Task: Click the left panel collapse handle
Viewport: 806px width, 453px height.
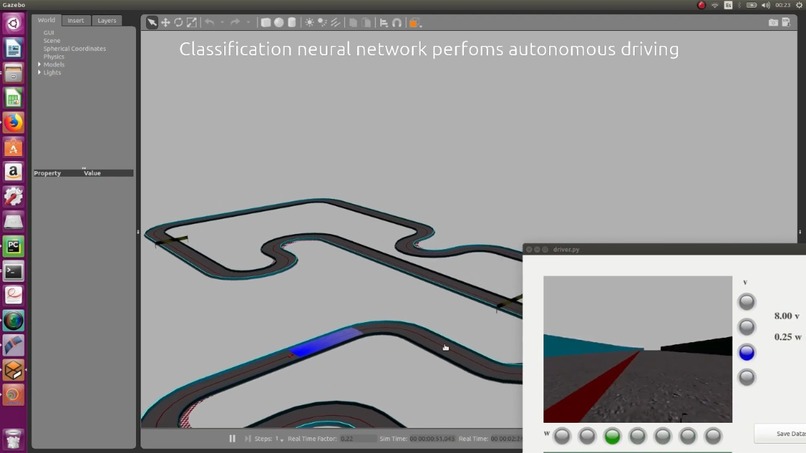Action: click(x=138, y=232)
